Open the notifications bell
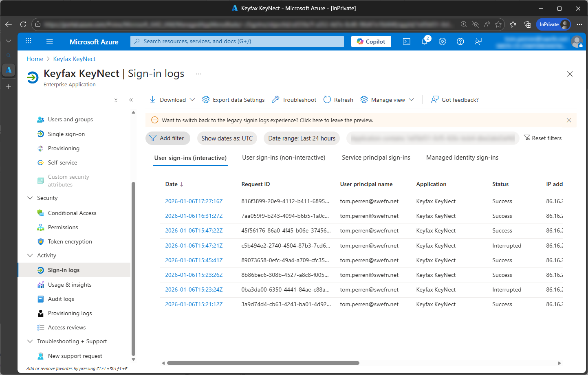 click(424, 42)
